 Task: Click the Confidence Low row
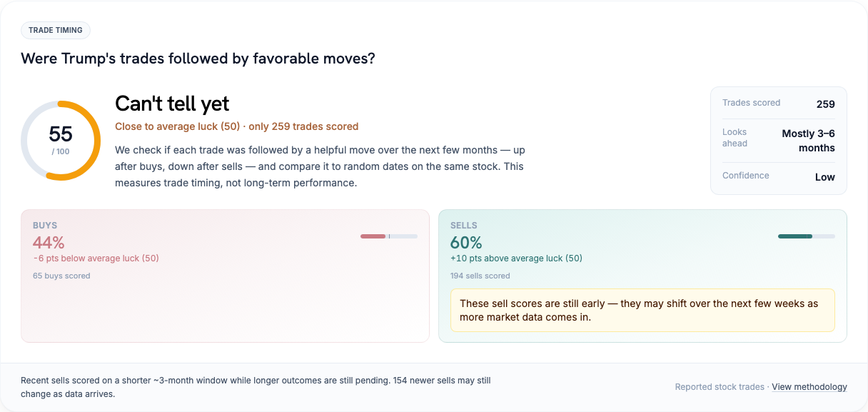click(x=779, y=176)
